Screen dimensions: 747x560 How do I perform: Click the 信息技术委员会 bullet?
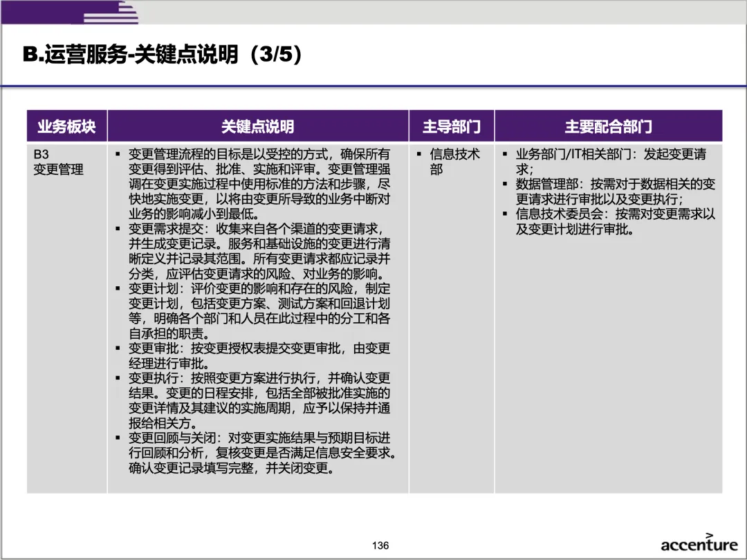[x=609, y=221]
